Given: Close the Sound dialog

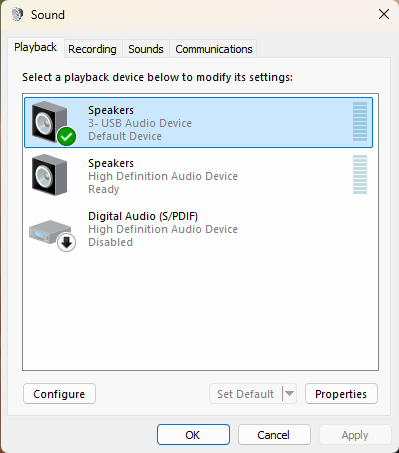Looking at the screenshot, I should tap(384, 14).
